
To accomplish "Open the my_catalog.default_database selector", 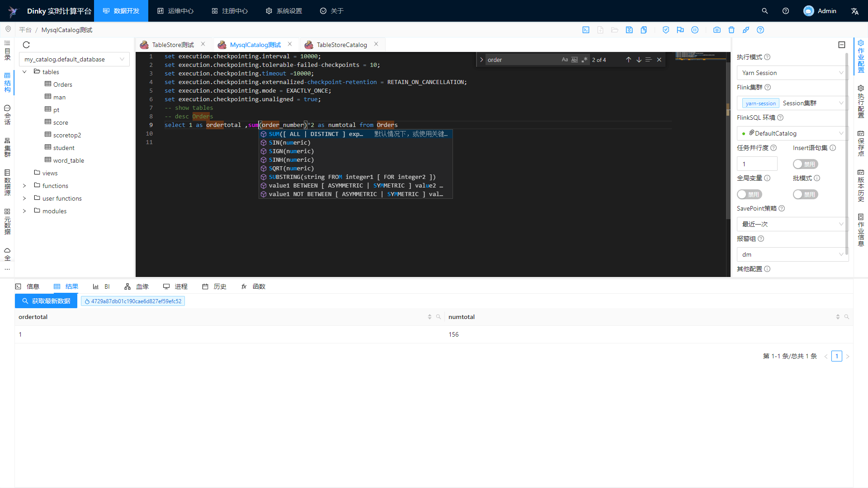I will 74,59.
